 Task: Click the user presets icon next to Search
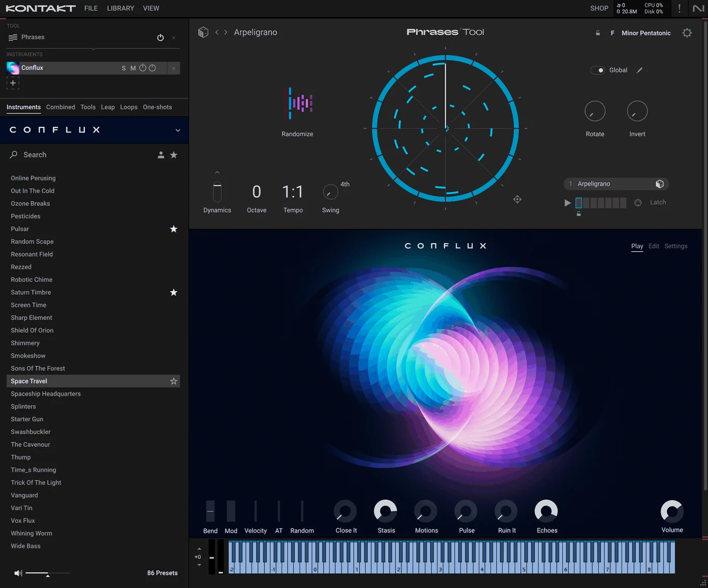pos(161,155)
